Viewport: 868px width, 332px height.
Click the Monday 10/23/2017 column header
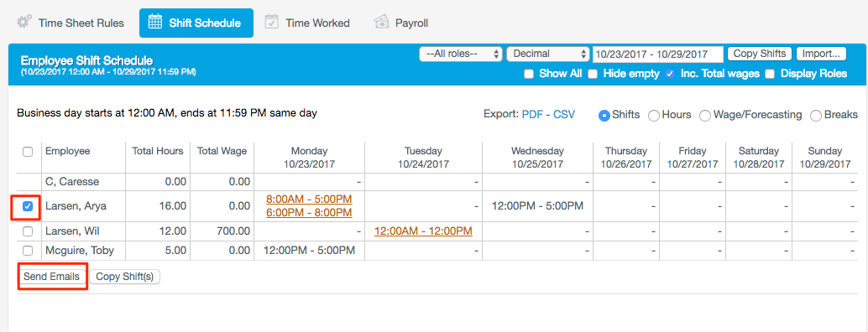tap(310, 158)
